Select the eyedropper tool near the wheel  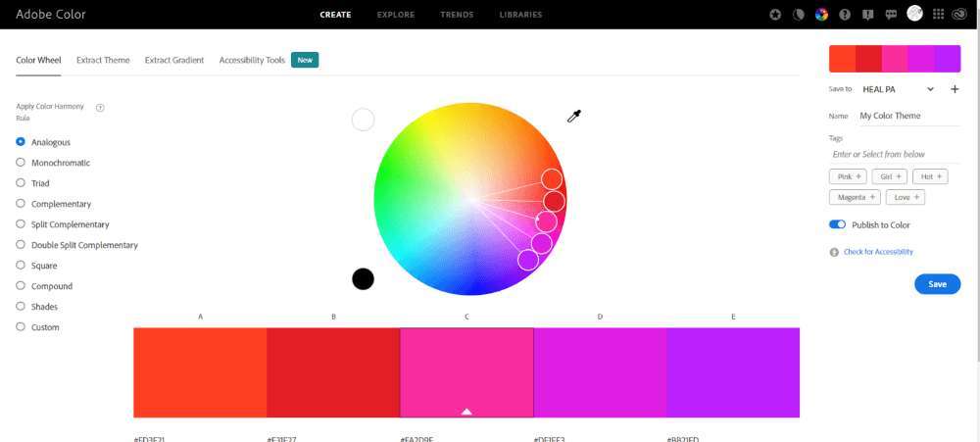573,116
